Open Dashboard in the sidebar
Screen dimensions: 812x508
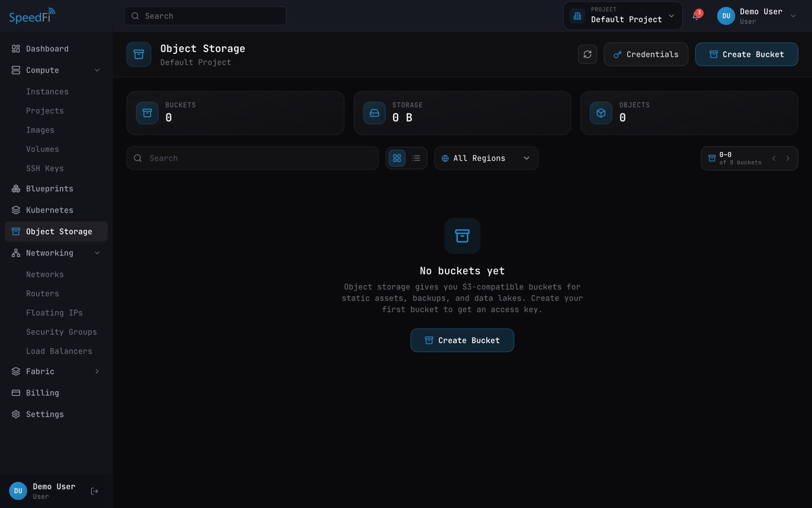coord(56,49)
